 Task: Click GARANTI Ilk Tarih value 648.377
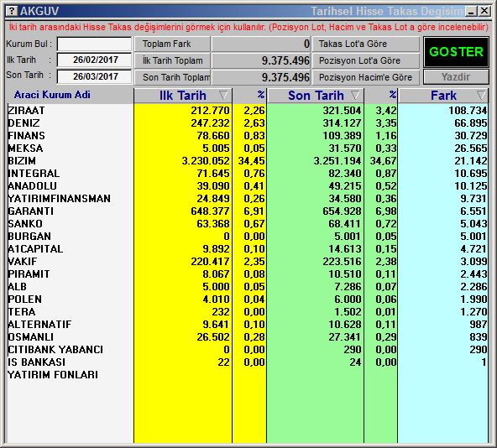point(210,211)
